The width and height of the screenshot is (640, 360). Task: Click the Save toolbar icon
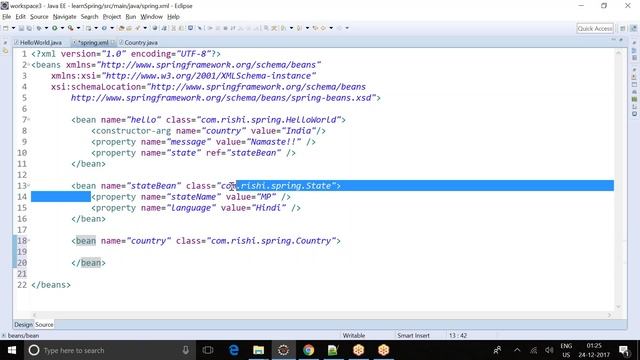coord(22,28)
